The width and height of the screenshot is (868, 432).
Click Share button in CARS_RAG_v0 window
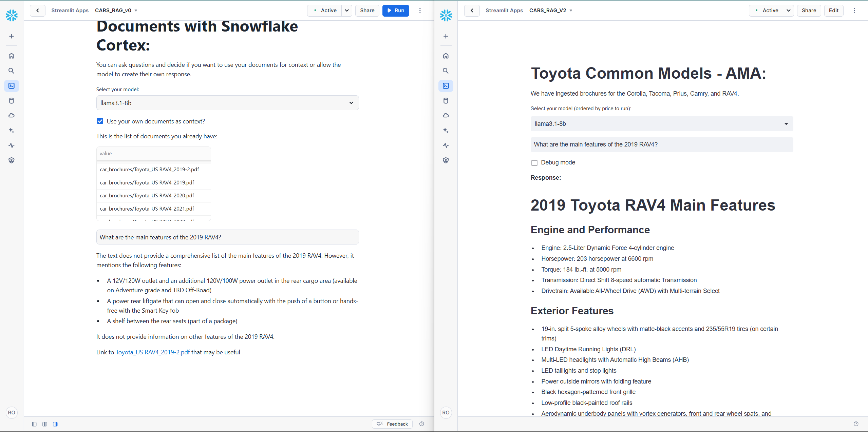(x=367, y=11)
